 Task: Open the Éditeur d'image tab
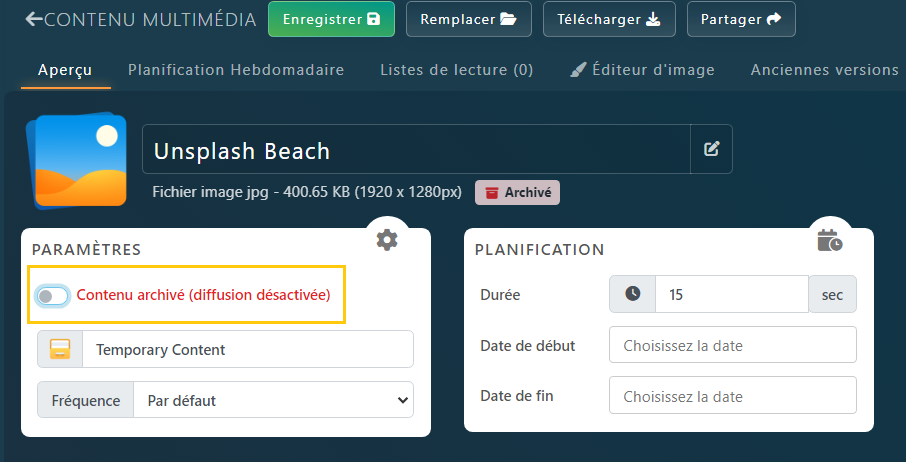[642, 70]
